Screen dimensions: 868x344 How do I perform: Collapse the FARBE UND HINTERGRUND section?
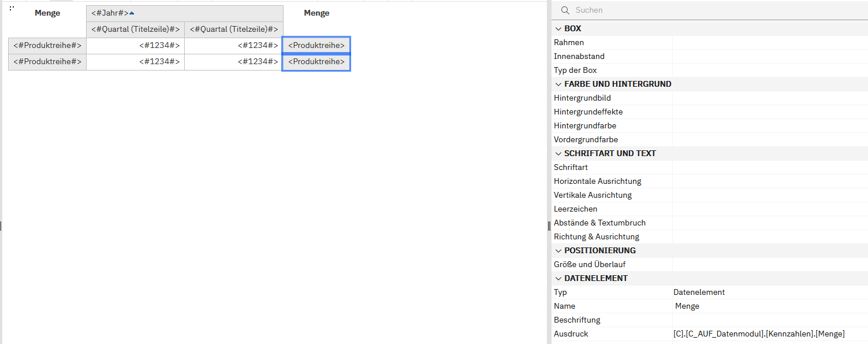(x=558, y=84)
